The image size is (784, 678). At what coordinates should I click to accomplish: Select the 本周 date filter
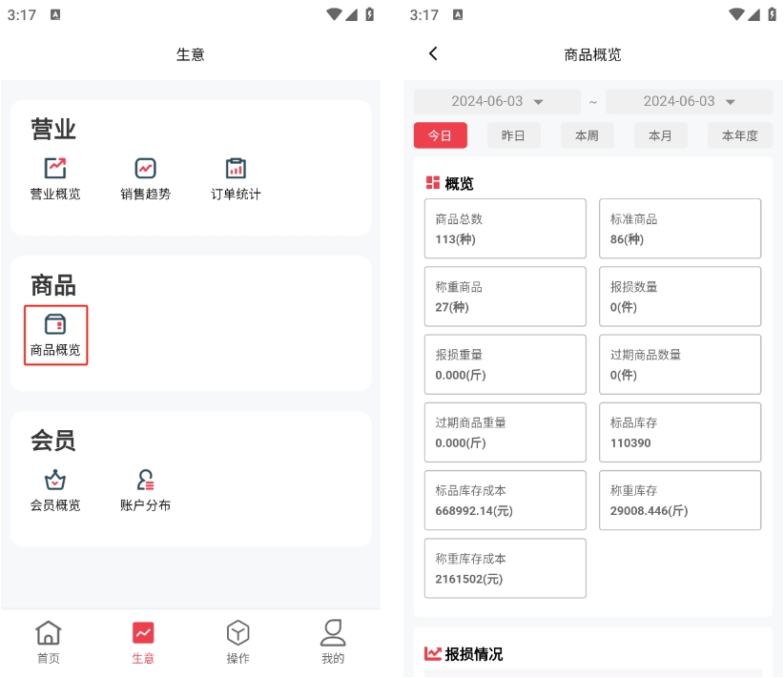point(587,135)
